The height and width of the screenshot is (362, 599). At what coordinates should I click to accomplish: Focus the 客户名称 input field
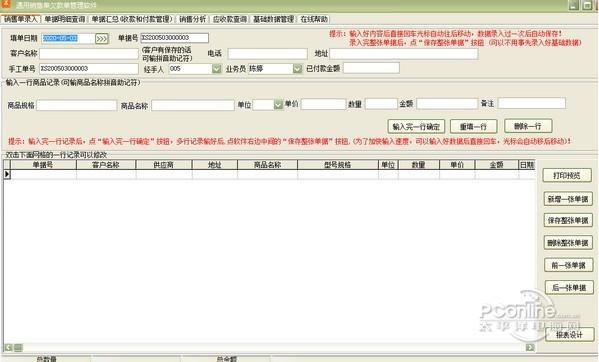[89, 53]
